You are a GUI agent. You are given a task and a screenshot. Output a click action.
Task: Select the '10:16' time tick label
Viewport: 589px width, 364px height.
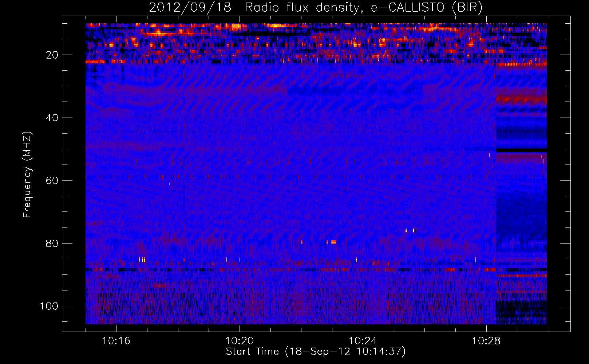116,341
